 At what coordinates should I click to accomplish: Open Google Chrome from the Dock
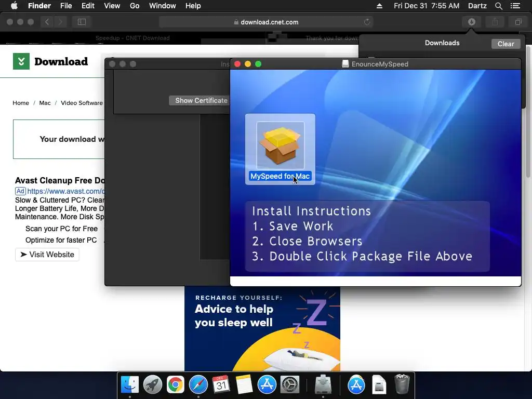point(176,385)
